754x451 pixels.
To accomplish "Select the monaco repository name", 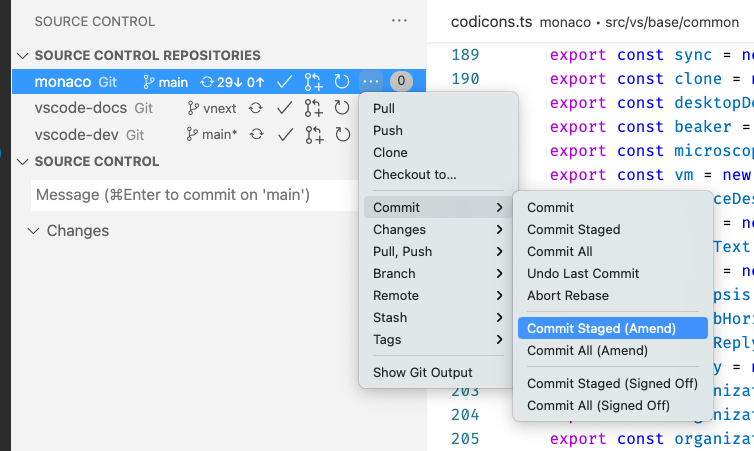I will click(63, 82).
